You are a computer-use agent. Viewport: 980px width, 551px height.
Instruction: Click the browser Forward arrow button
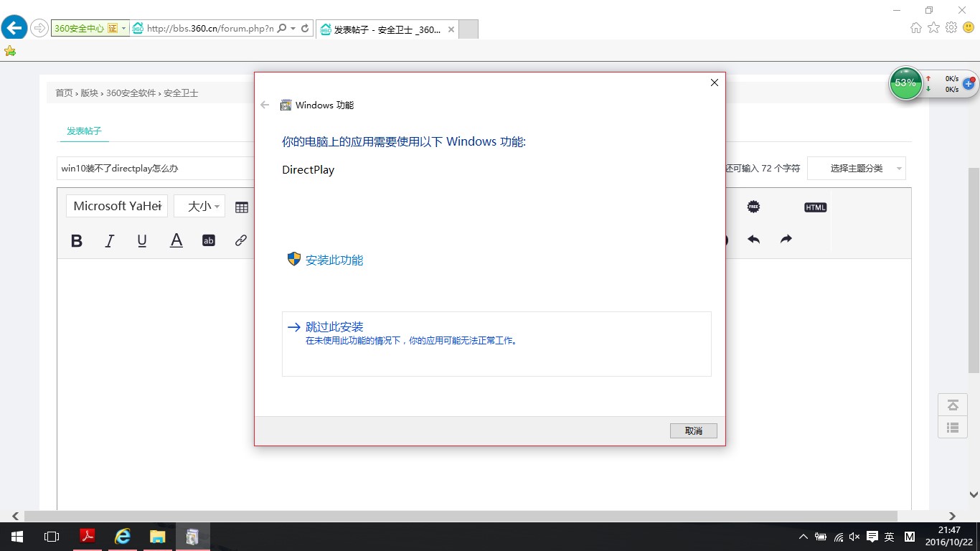(39, 29)
